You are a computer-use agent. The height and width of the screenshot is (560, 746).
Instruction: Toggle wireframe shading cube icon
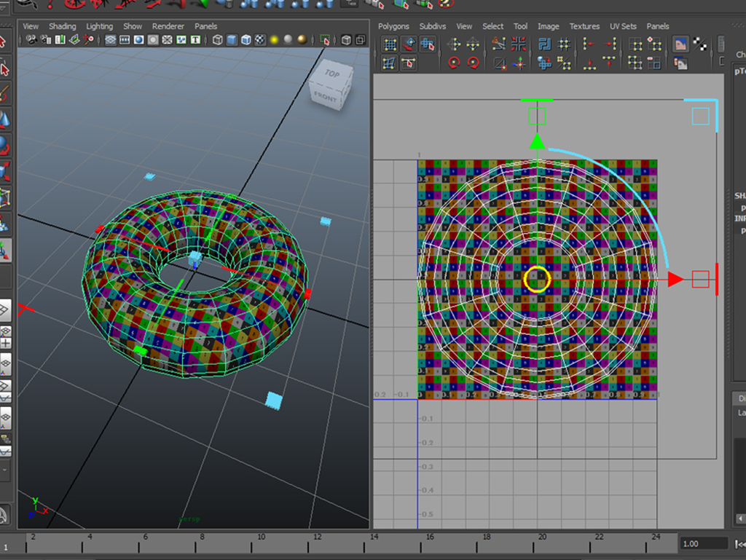[217, 40]
